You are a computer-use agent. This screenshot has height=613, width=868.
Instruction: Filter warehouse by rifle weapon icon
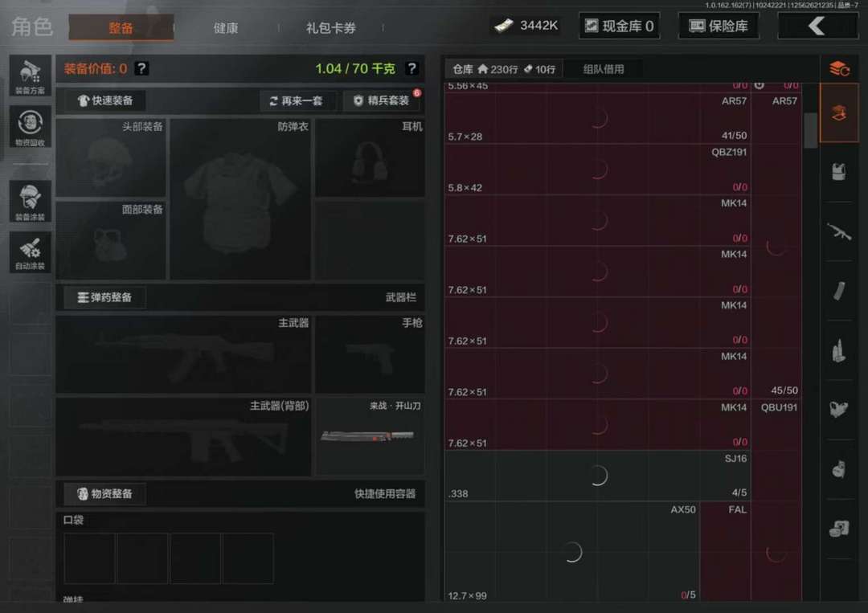[x=838, y=232]
